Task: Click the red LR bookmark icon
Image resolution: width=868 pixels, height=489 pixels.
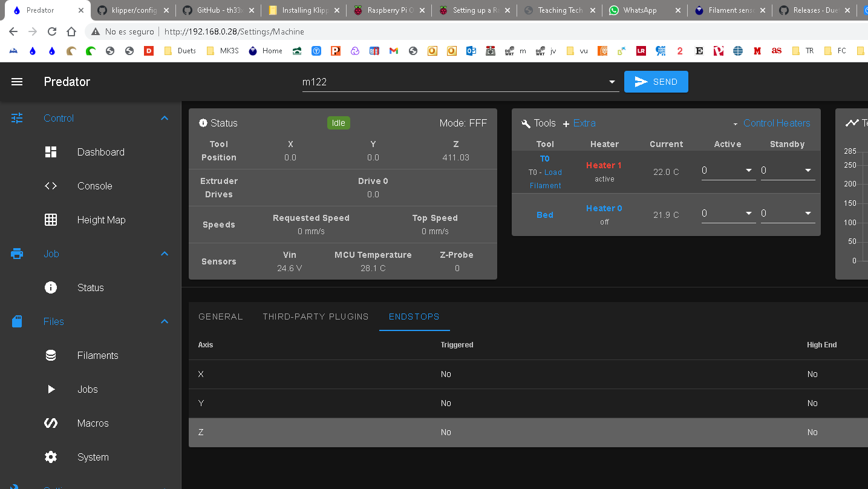Action: pos(641,51)
